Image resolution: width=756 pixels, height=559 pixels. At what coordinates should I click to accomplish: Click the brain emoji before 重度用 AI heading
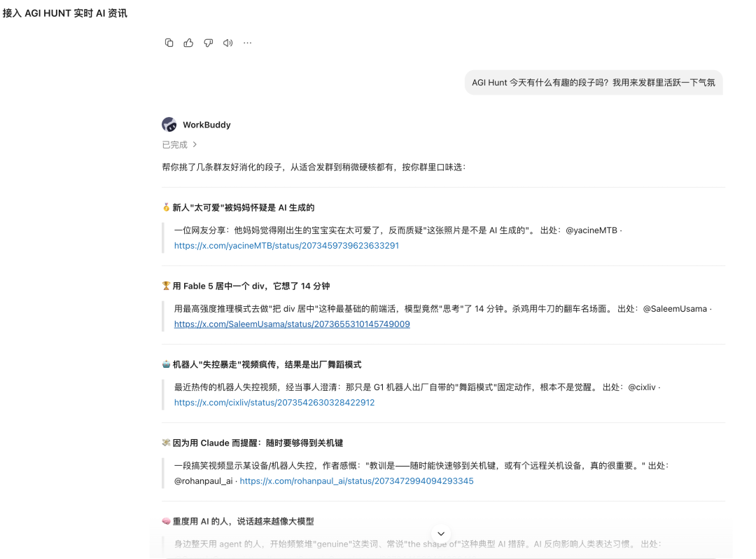(x=167, y=521)
